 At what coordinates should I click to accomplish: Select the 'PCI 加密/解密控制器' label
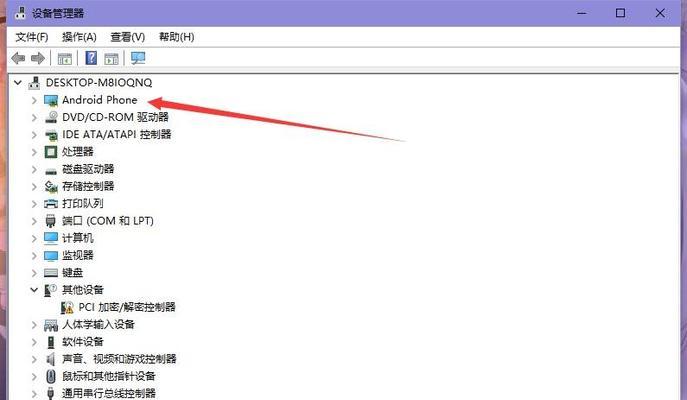click(127, 308)
